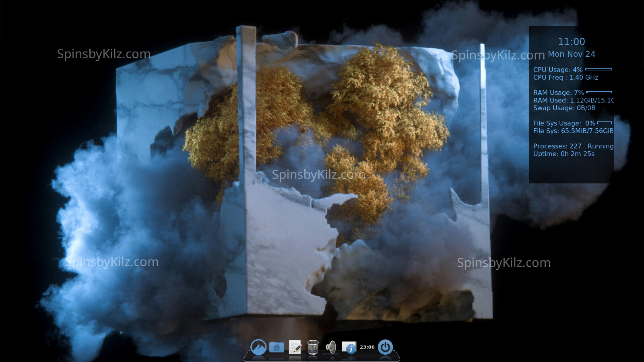This screenshot has width=644, height=362.
Task: Click the CPU Freq reading
Action: [566, 78]
